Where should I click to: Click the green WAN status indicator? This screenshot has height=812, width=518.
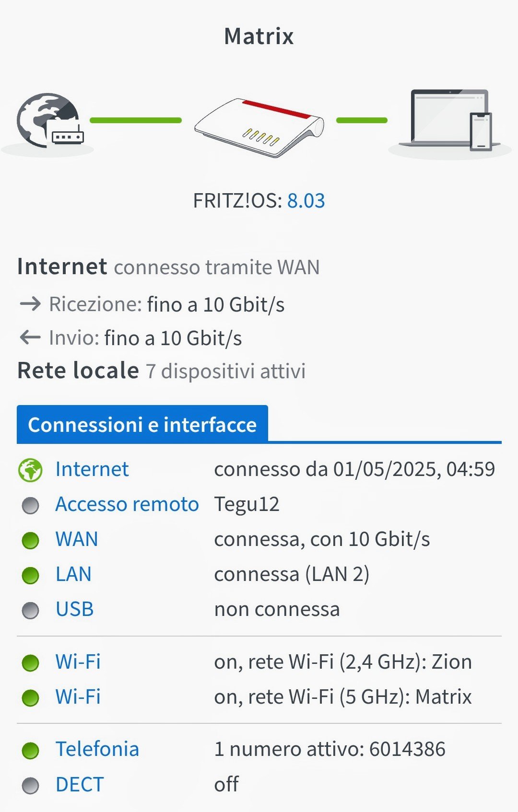pos(30,540)
